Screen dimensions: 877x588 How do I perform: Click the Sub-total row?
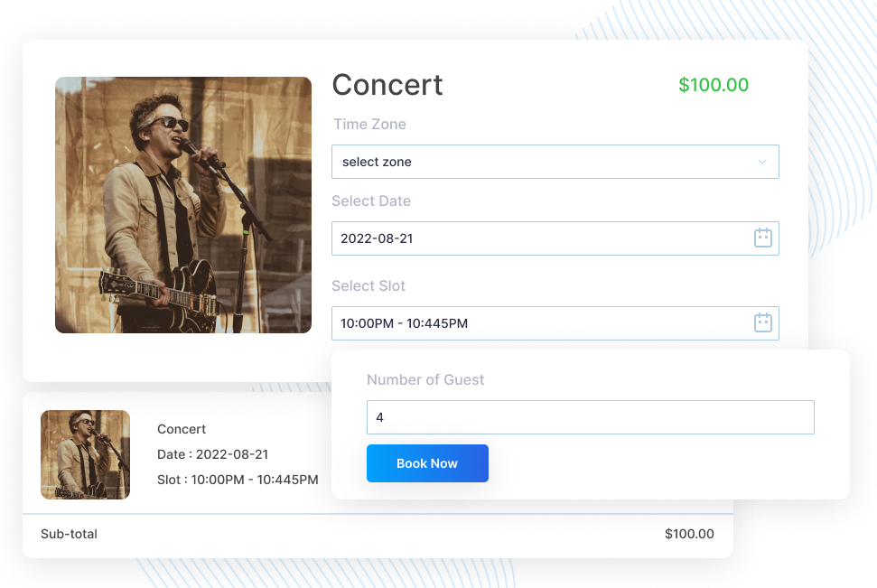[69, 534]
